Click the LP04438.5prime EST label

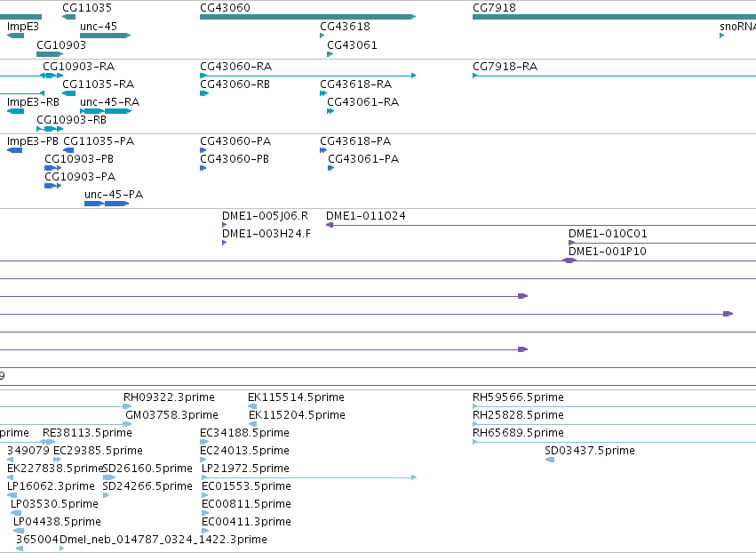(58, 523)
